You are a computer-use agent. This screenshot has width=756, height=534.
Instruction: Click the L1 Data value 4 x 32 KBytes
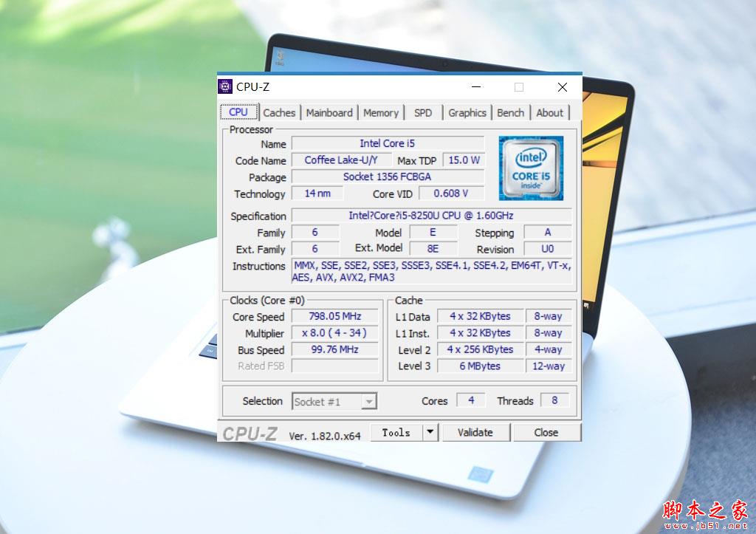(480, 316)
